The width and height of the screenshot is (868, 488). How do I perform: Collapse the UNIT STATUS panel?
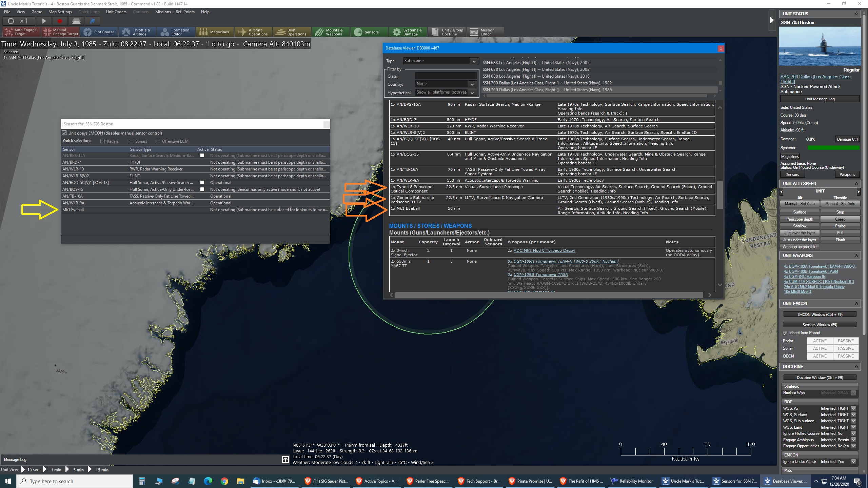click(x=856, y=14)
